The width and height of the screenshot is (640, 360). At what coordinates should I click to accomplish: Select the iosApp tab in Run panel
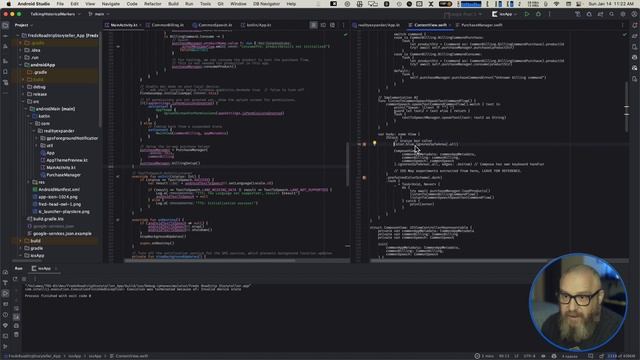tap(44, 269)
